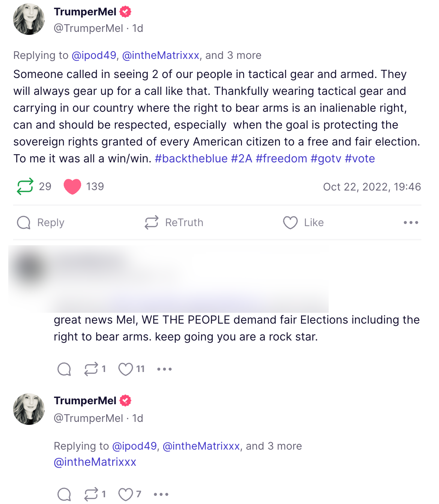Reply to the "great news Mel" comment
Screen dimensions: 439x504
[64, 369]
